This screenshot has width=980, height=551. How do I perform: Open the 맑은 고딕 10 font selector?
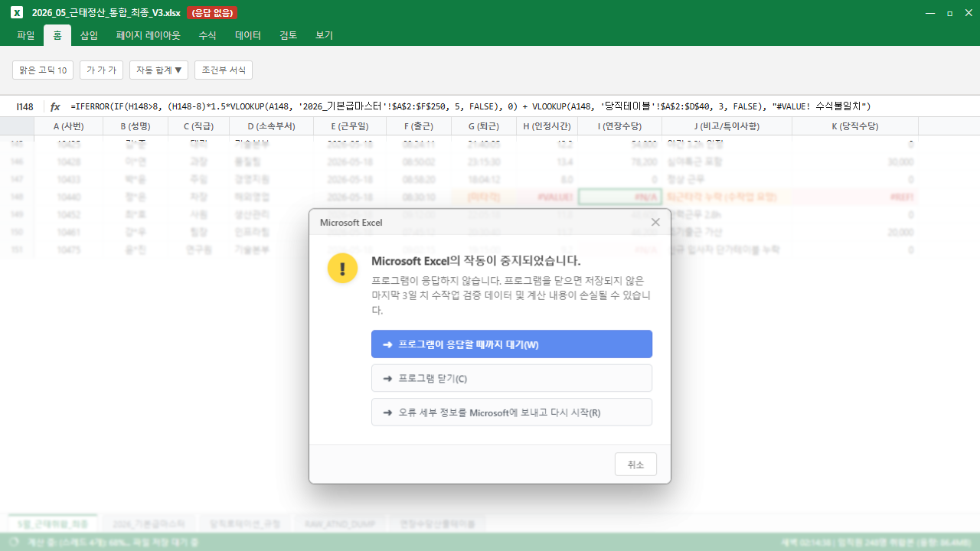point(44,70)
